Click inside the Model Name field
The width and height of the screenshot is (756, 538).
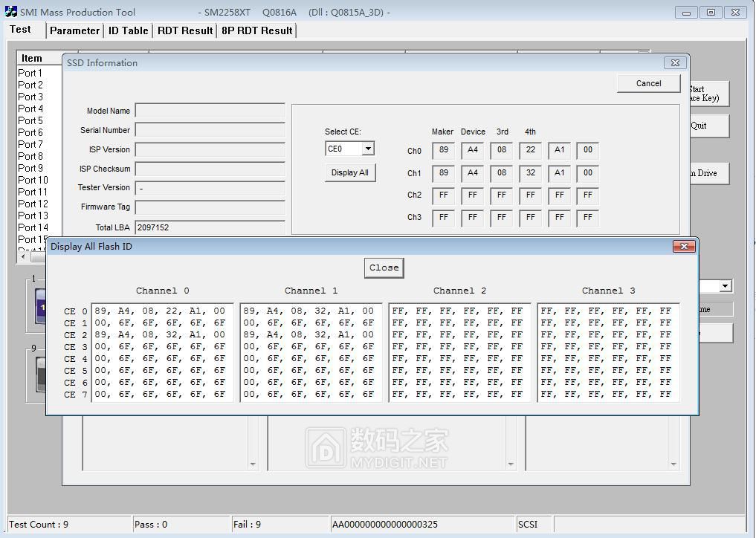tap(210, 110)
